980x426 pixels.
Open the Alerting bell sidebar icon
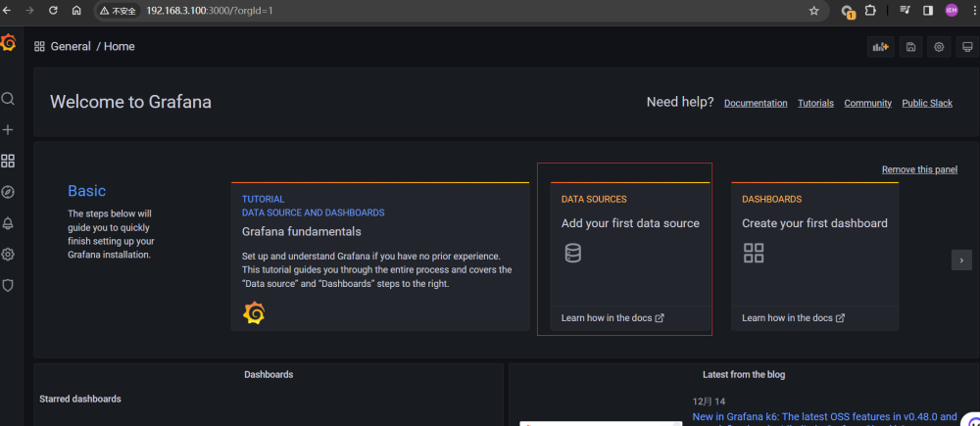[x=8, y=223]
